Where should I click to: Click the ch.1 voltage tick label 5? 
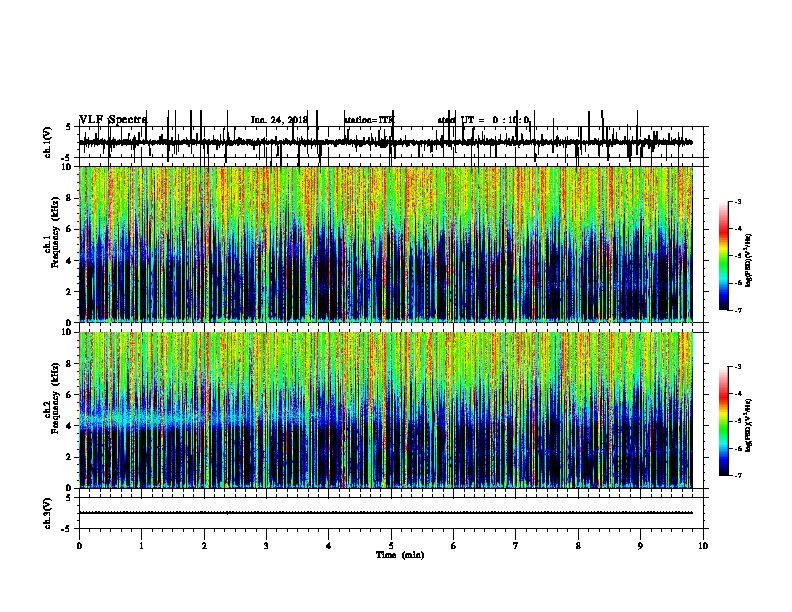click(x=68, y=127)
